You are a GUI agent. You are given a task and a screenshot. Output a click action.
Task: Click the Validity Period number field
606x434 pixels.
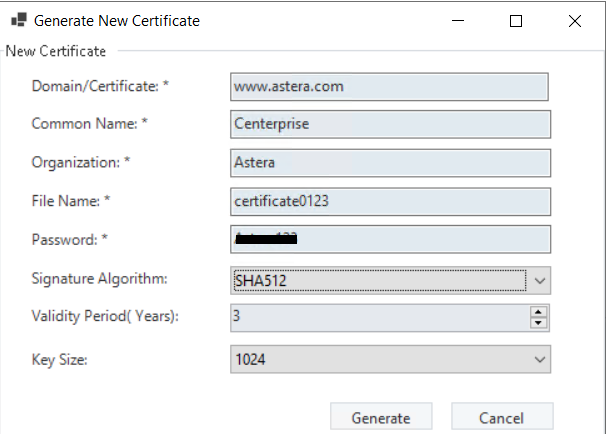point(378,318)
